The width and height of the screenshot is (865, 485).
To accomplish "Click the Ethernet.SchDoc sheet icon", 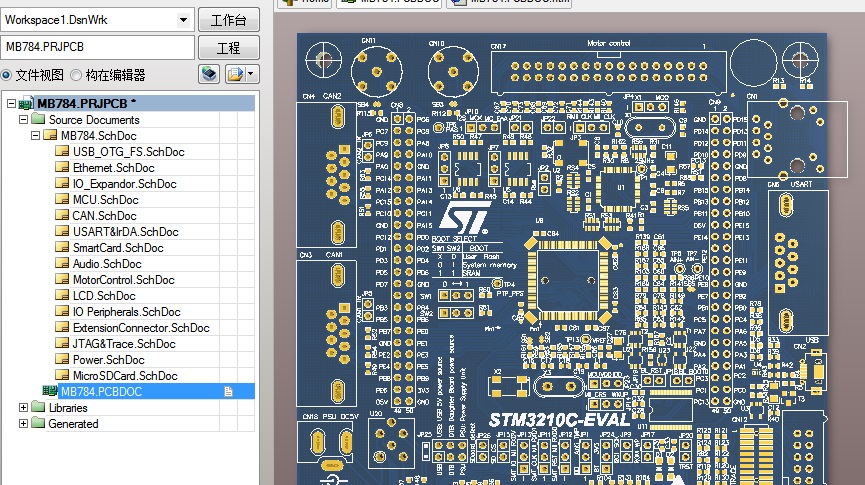I will (62, 167).
